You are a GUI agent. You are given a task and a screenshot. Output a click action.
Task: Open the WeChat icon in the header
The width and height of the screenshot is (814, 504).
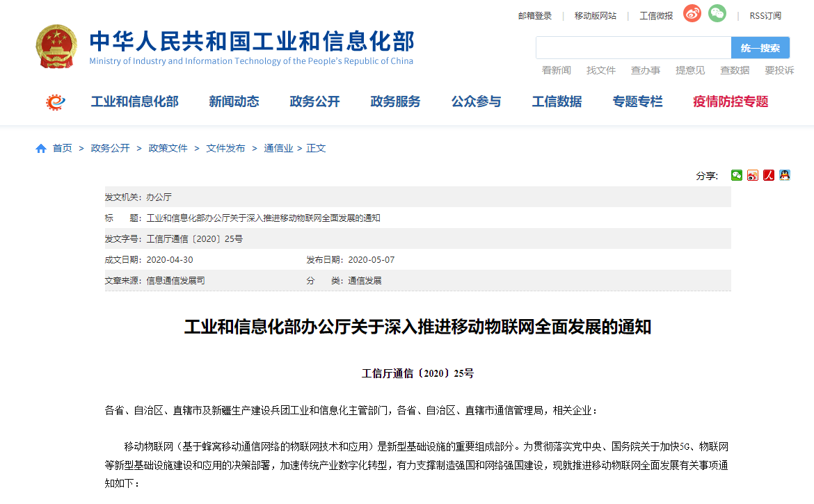tap(717, 13)
